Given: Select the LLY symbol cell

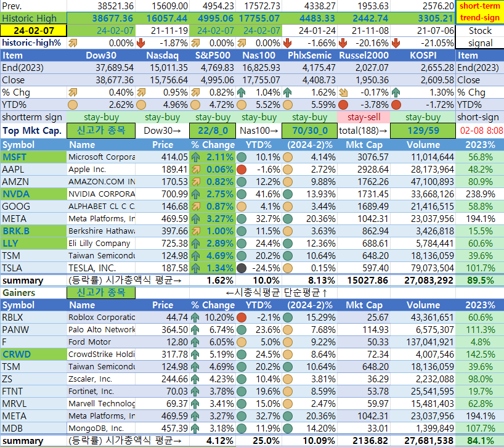Looking at the screenshot, I should [33, 244].
